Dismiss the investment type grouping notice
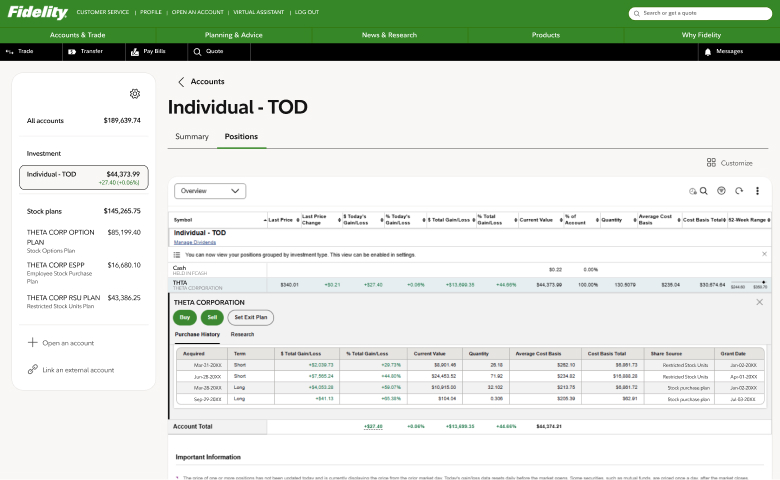This screenshot has height=480, width=780. click(764, 254)
